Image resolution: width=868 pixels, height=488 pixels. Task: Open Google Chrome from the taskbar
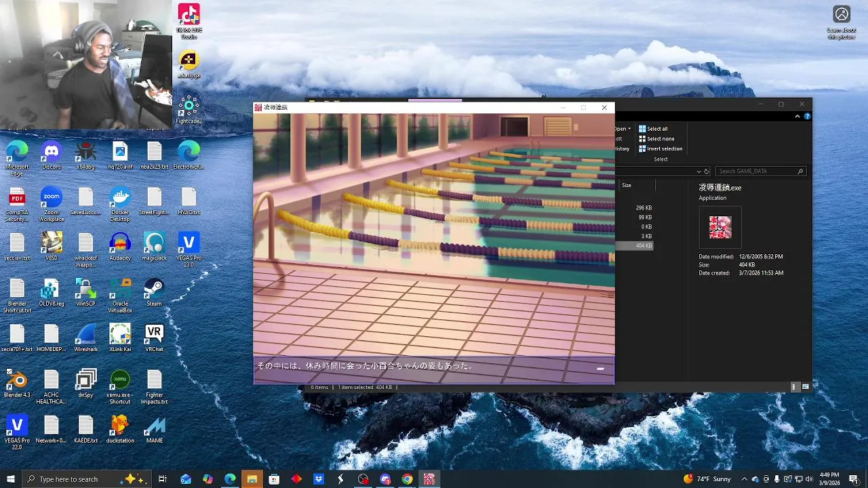click(407, 479)
